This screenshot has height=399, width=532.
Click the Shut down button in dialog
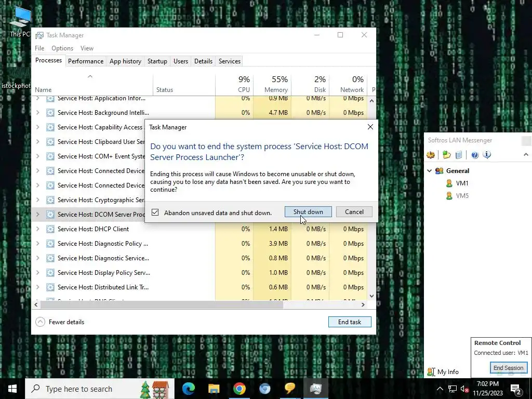point(308,212)
